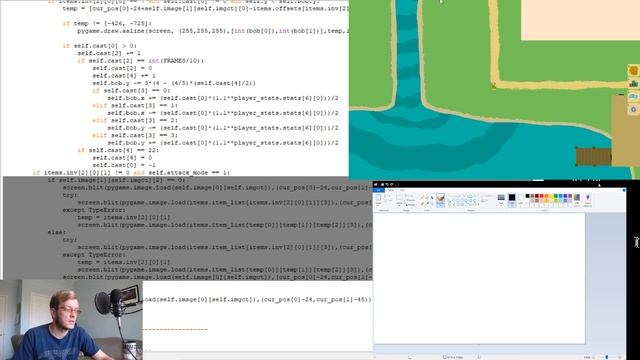The width and height of the screenshot is (640, 360).
Task: Open the shape Outline dropdown in Paint
Action: (486, 196)
